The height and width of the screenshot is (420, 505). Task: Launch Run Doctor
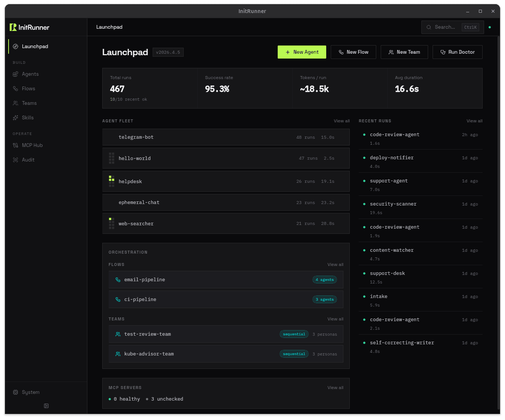(x=458, y=52)
